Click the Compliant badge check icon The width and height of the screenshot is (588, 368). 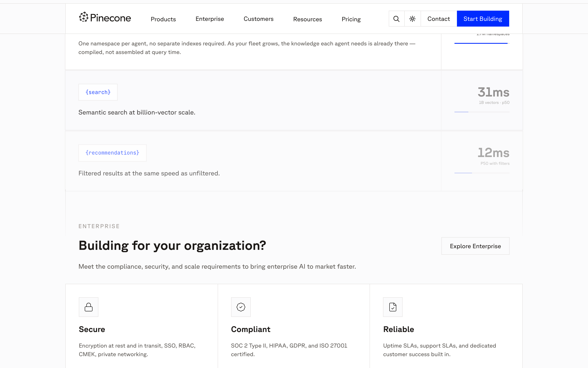pyautogui.click(x=241, y=307)
